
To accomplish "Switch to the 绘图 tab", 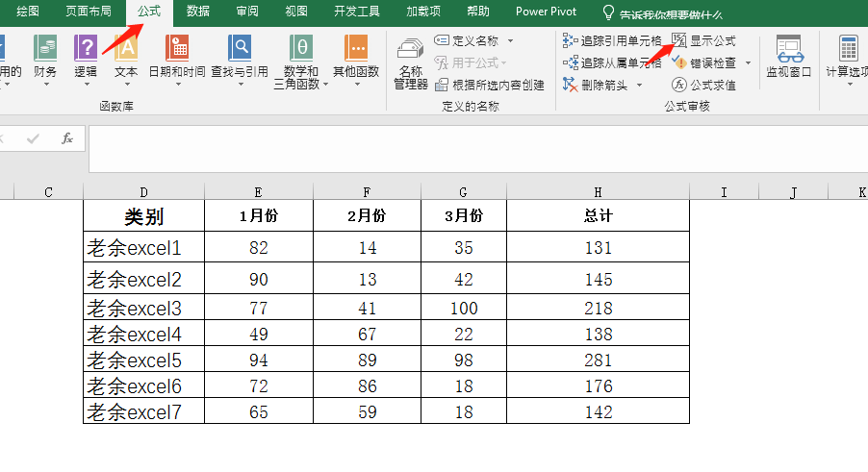I will click(x=28, y=12).
